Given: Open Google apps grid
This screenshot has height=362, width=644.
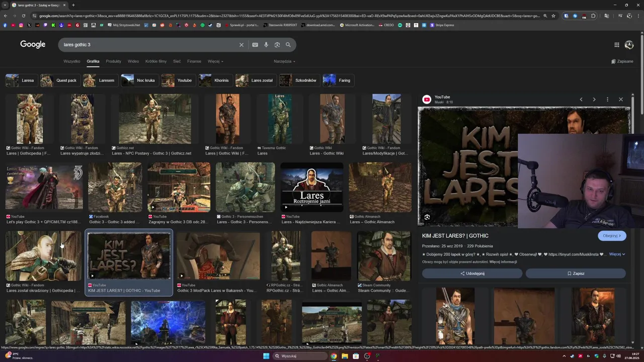Looking at the screenshot, I should (617, 45).
